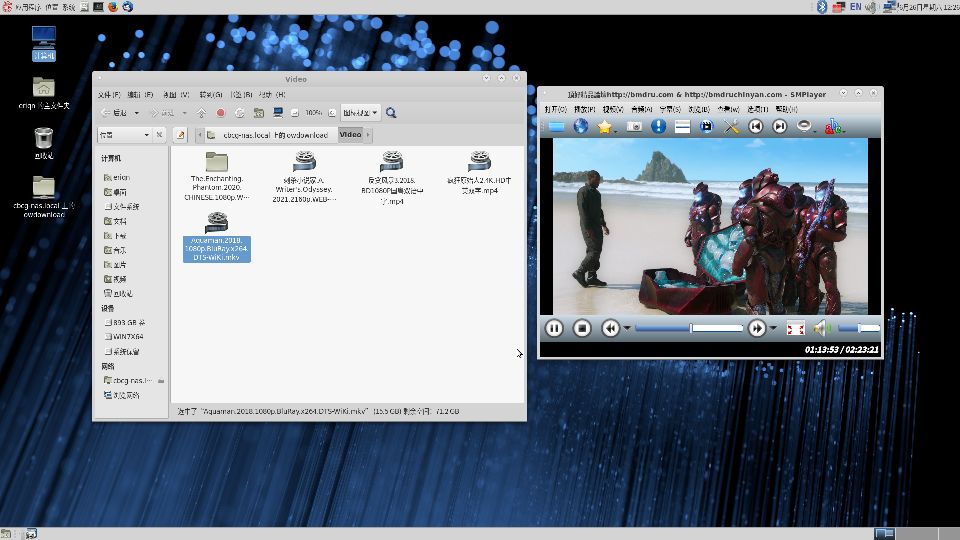Click the previous track icon in SMPlayer
The height and width of the screenshot is (540, 960).
tap(756, 127)
